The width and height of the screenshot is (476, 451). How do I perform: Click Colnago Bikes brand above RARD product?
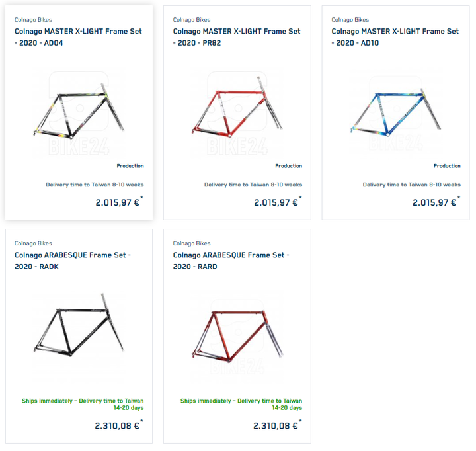point(192,243)
